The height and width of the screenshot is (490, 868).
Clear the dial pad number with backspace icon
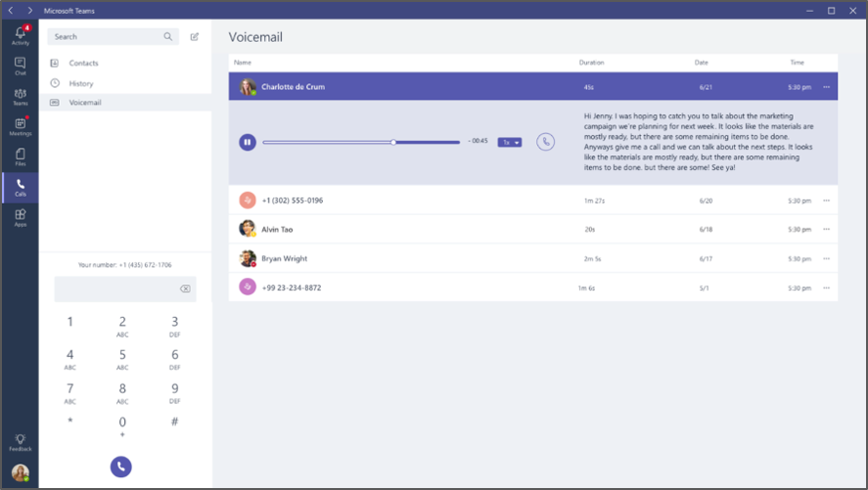coord(185,289)
